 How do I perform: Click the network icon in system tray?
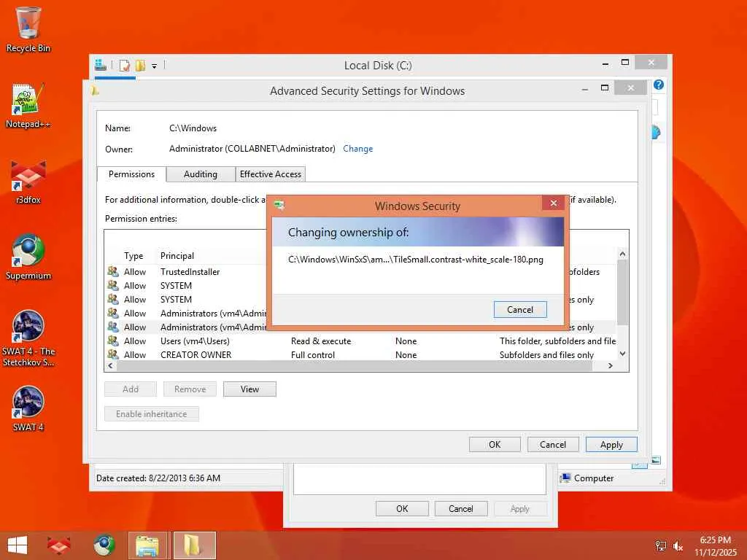pyautogui.click(x=661, y=546)
